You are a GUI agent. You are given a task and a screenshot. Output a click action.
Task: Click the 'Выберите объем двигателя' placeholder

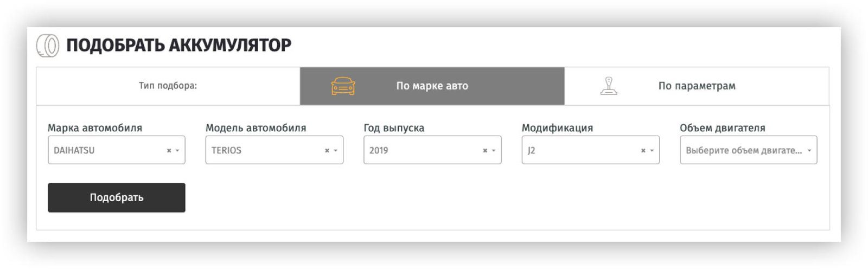point(743,151)
